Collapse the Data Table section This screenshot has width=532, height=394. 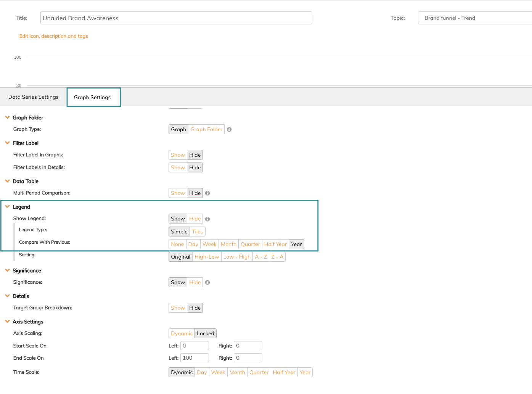pyautogui.click(x=7, y=181)
